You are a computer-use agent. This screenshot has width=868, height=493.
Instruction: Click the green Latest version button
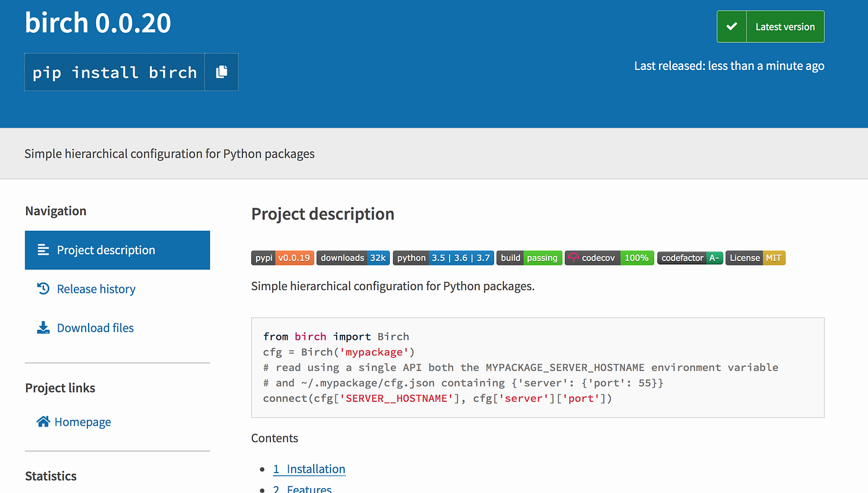click(784, 26)
